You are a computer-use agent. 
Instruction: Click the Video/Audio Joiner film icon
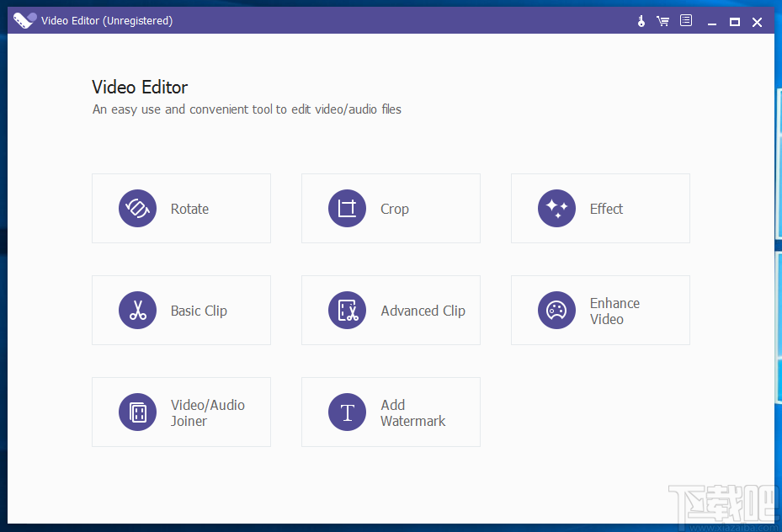click(138, 412)
